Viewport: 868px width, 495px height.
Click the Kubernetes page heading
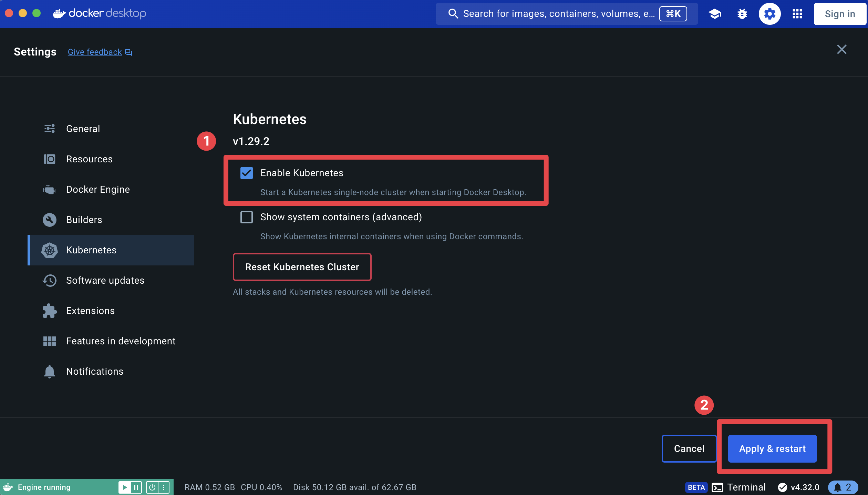coord(270,119)
